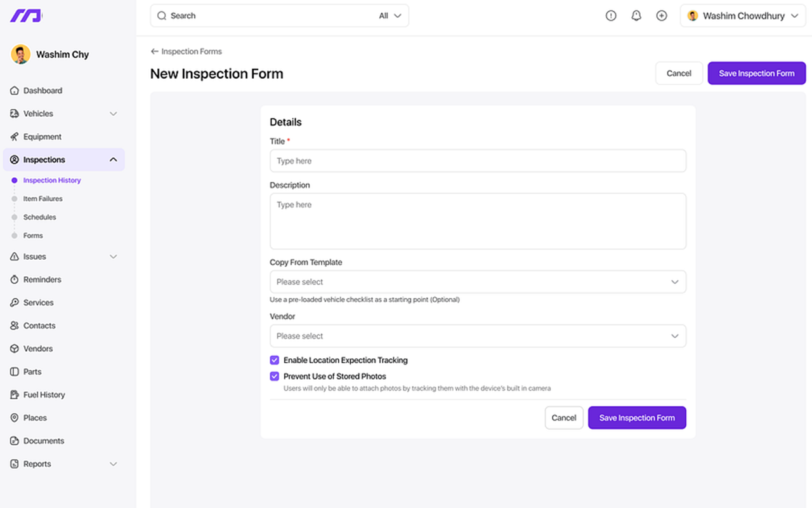Click into the Title input field
The height and width of the screenshot is (508, 812).
(478, 161)
